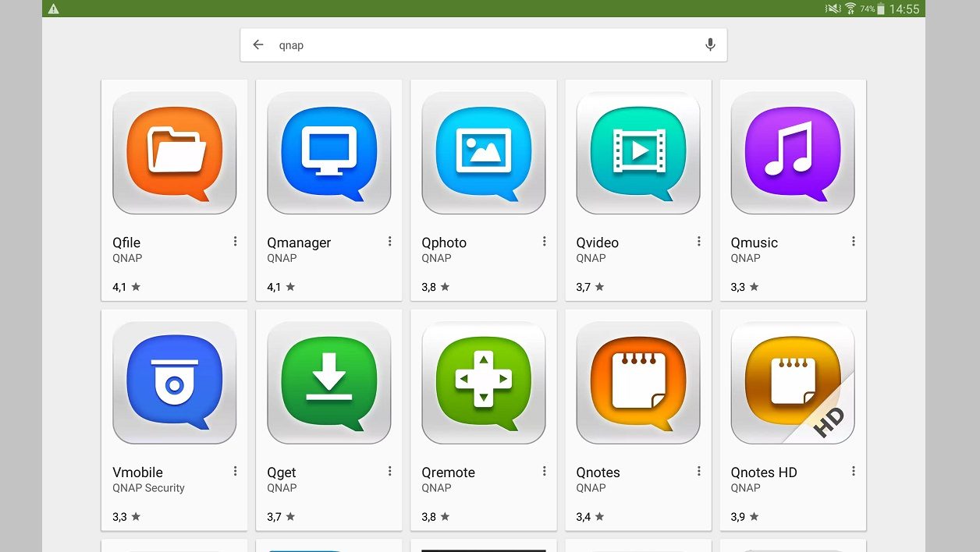
Task: Open the Qnotes app icon
Action: point(637,383)
